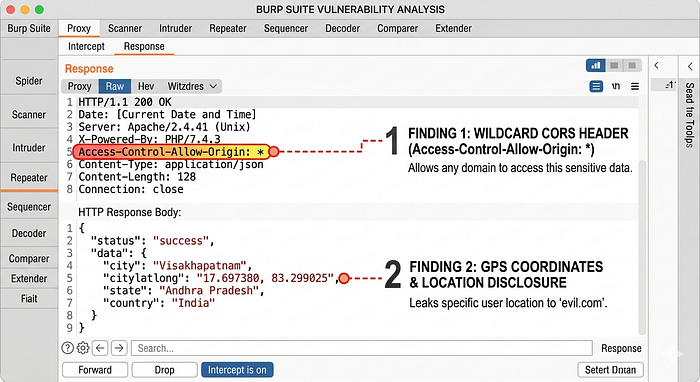Click the Drop button
The height and width of the screenshot is (382, 700).
(x=164, y=370)
